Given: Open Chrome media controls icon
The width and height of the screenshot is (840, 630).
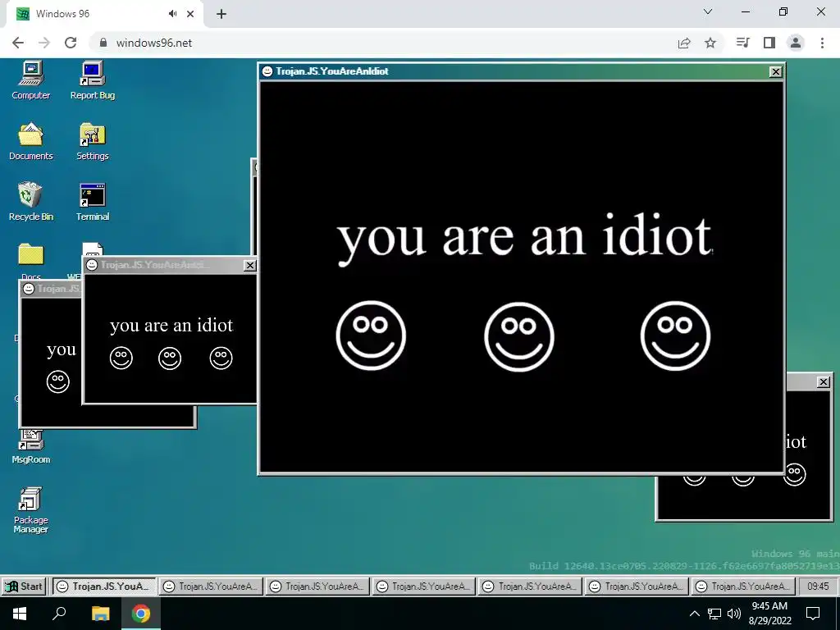Looking at the screenshot, I should 742,43.
